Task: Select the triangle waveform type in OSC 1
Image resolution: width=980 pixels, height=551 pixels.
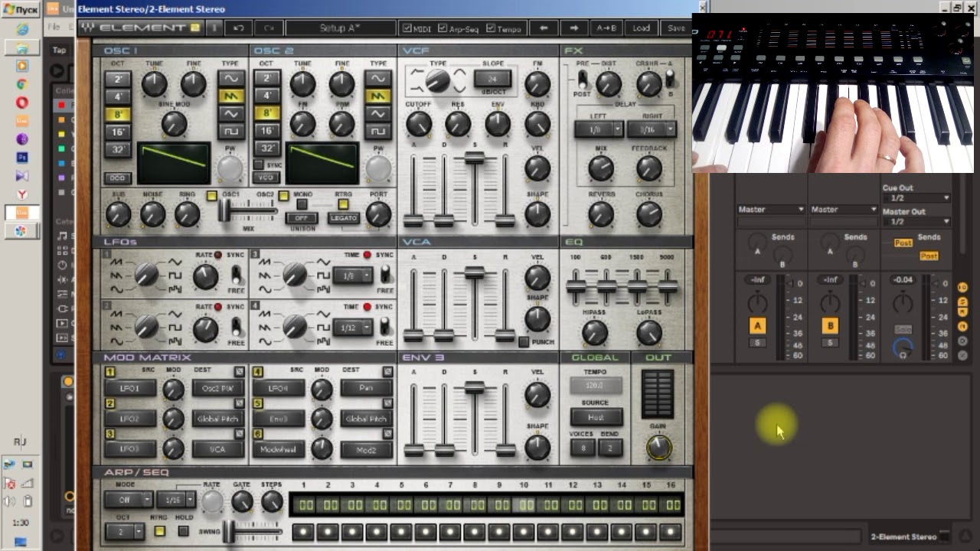Action: click(231, 113)
